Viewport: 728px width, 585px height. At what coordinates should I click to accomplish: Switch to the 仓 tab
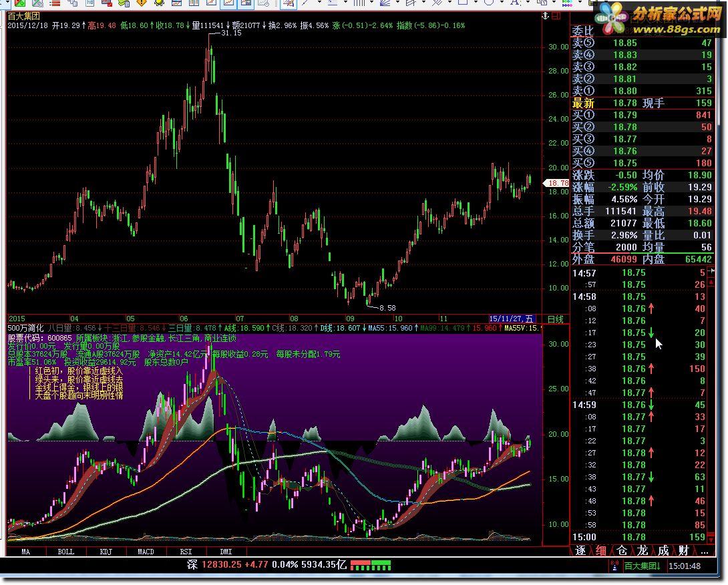(622, 551)
